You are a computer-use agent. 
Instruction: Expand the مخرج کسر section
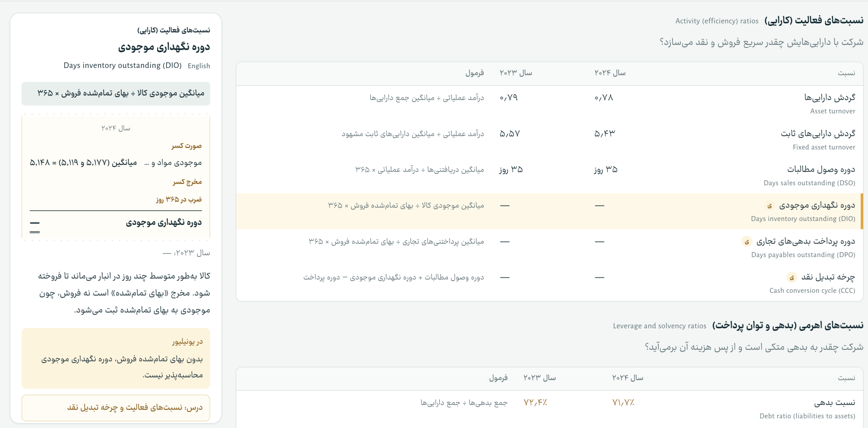[187, 182]
